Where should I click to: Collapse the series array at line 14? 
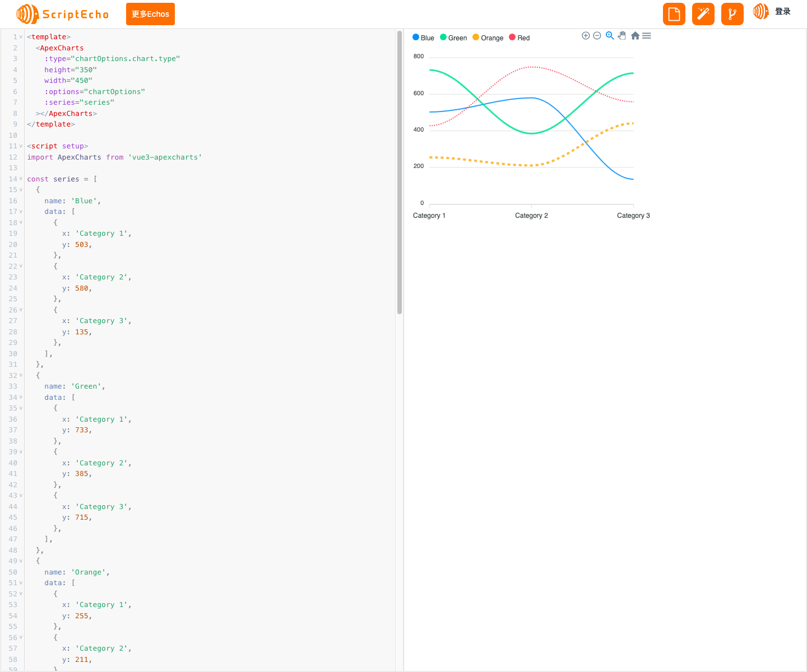coord(21,179)
